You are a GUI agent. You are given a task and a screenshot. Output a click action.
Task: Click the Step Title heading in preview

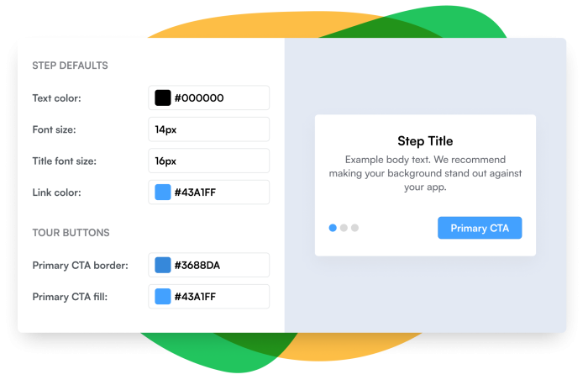click(x=425, y=141)
